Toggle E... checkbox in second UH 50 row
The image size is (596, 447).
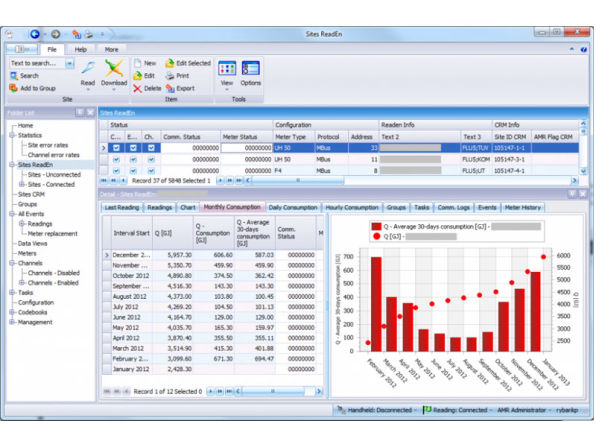(133, 160)
